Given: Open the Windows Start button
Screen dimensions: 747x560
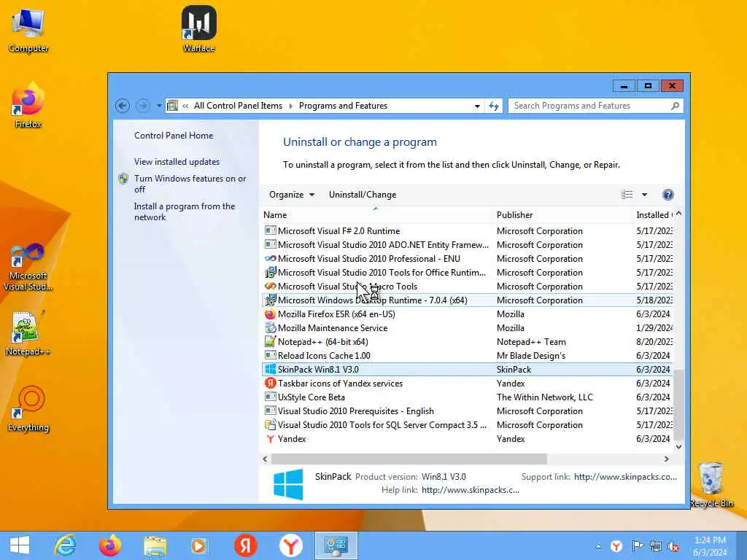Looking at the screenshot, I should [x=20, y=545].
